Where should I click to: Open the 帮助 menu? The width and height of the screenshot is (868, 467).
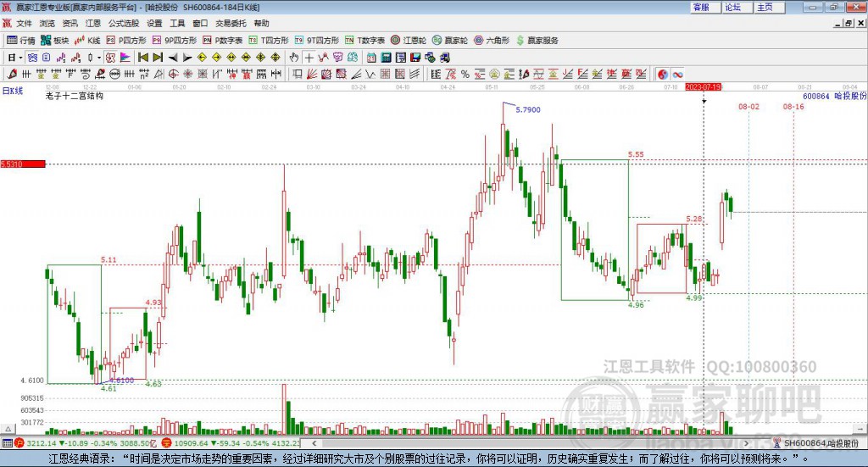(261, 23)
